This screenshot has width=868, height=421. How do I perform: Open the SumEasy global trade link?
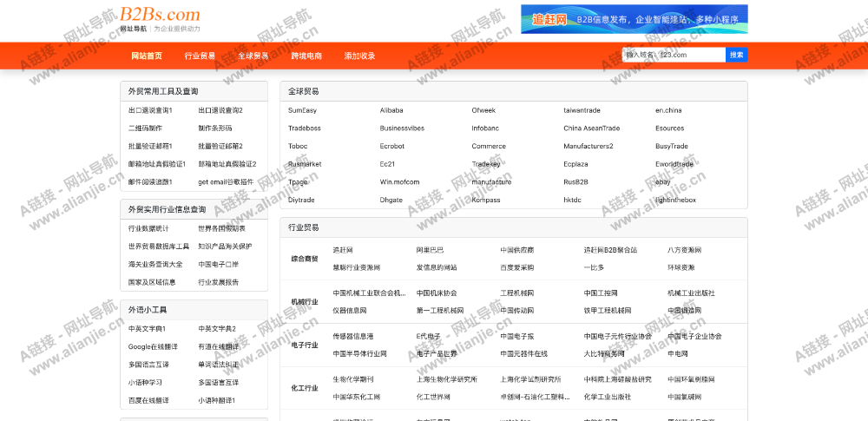302,110
